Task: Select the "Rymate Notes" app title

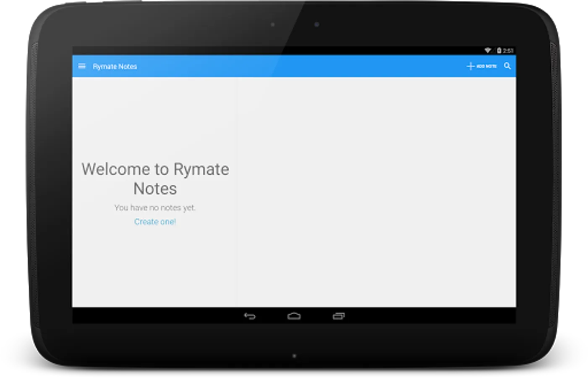Action: click(x=115, y=66)
